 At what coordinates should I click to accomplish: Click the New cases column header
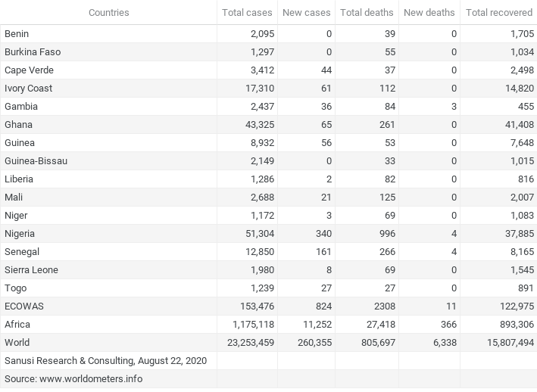coord(307,13)
